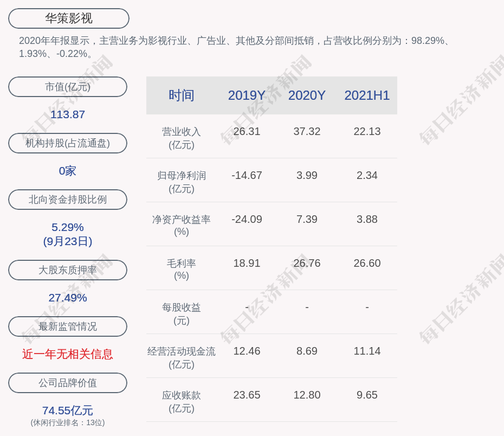Click the net profit cell 2.34
Screen dimensions: 504x436
click(367, 175)
